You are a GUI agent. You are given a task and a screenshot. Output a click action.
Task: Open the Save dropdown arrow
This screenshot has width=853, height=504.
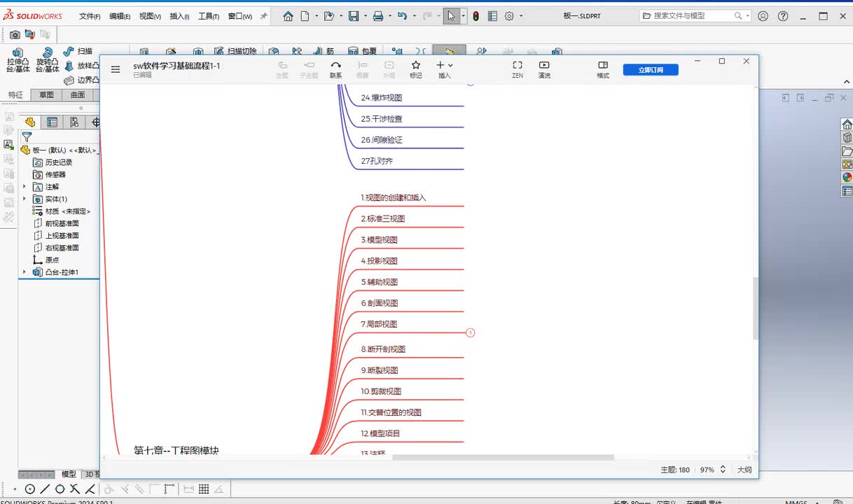(x=365, y=16)
